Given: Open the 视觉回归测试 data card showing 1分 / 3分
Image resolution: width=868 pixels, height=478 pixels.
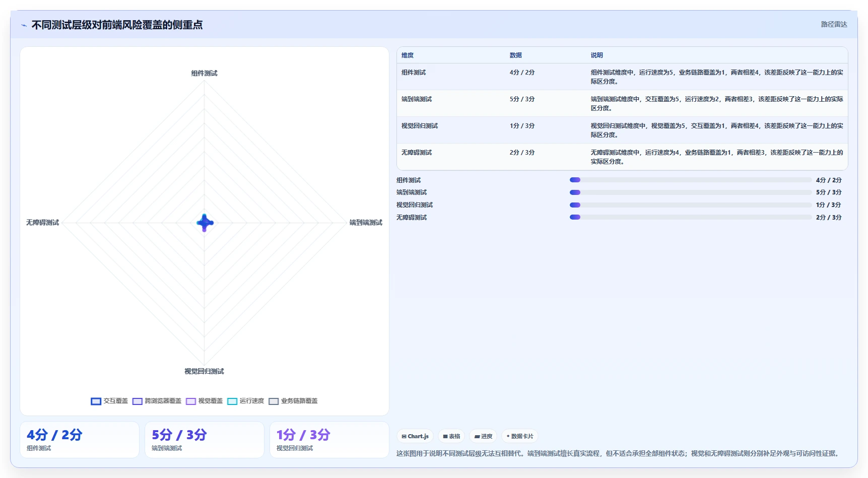Looking at the screenshot, I should [x=329, y=440].
